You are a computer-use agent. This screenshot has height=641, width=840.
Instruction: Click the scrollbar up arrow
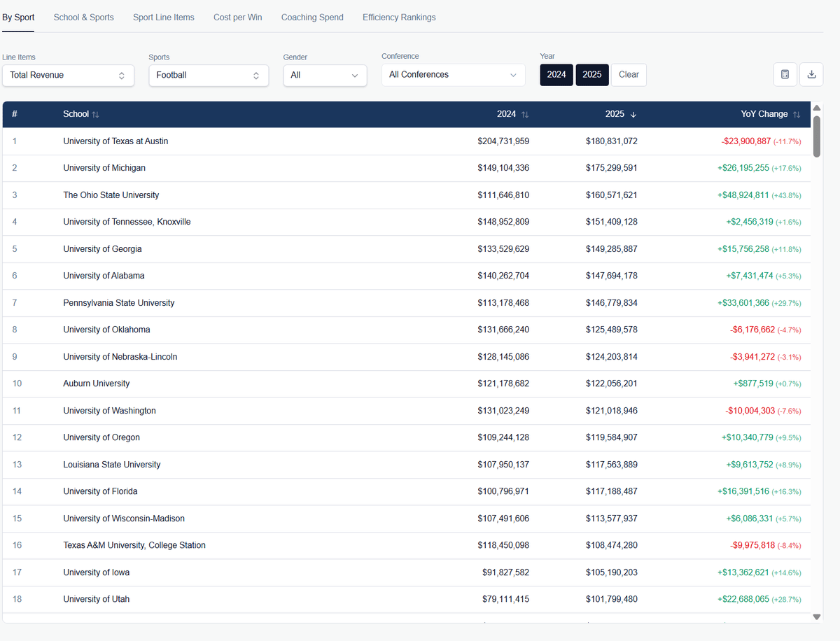coord(816,108)
